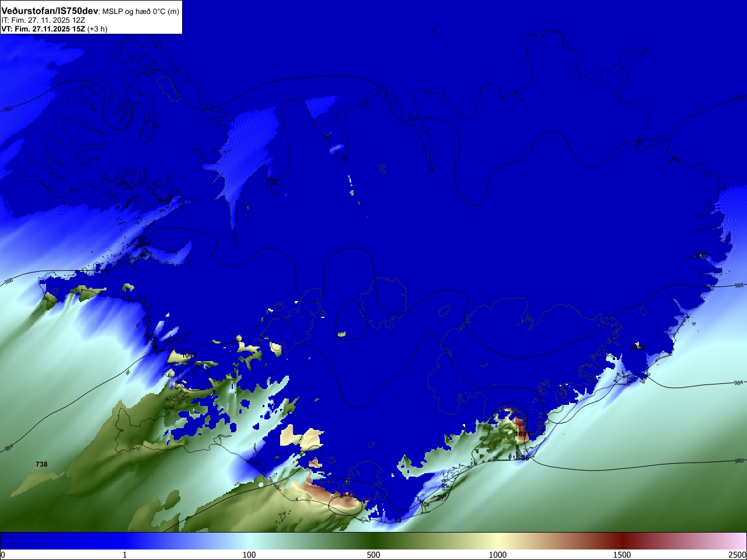Click the "738" height value on the map
The width and height of the screenshot is (747, 560).
click(x=41, y=464)
